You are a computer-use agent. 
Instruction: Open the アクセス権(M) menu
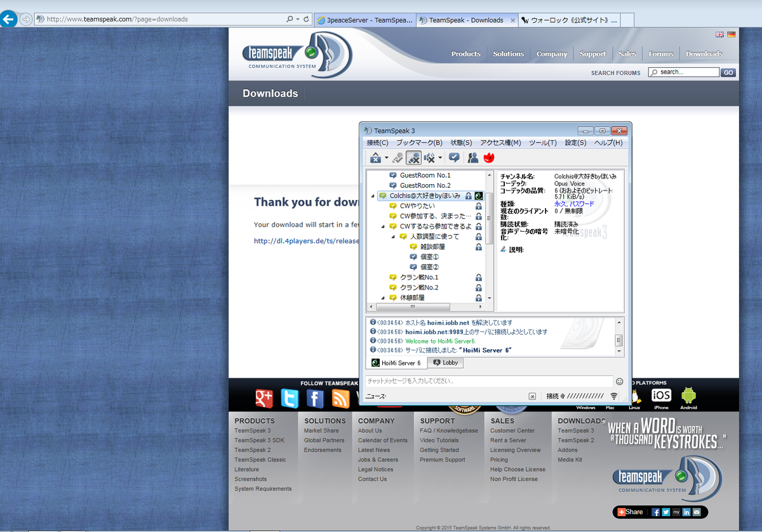pyautogui.click(x=500, y=143)
